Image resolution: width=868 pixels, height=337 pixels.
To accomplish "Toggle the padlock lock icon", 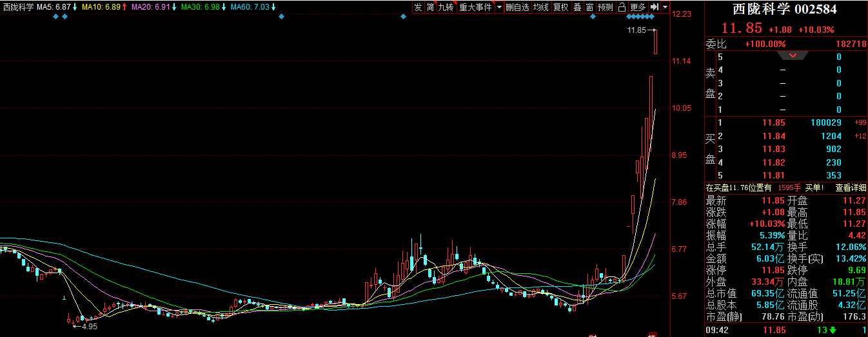I will pyautogui.click(x=622, y=7).
